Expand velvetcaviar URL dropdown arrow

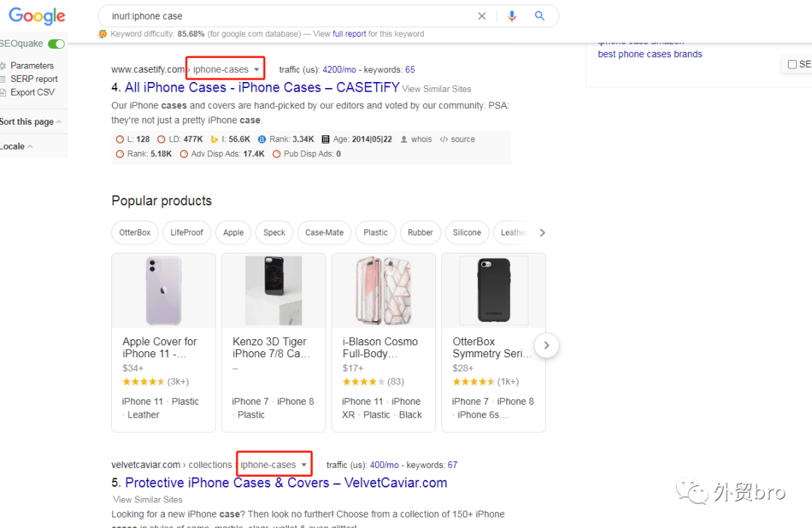304,466
